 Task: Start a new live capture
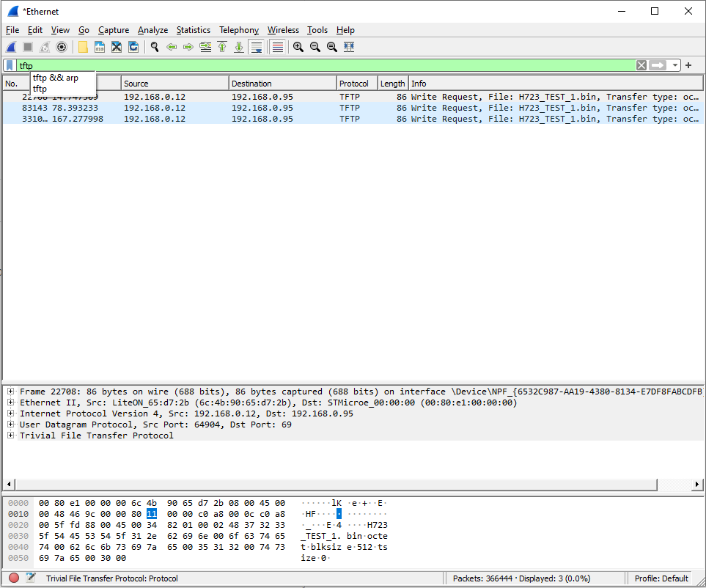pyautogui.click(x=10, y=46)
